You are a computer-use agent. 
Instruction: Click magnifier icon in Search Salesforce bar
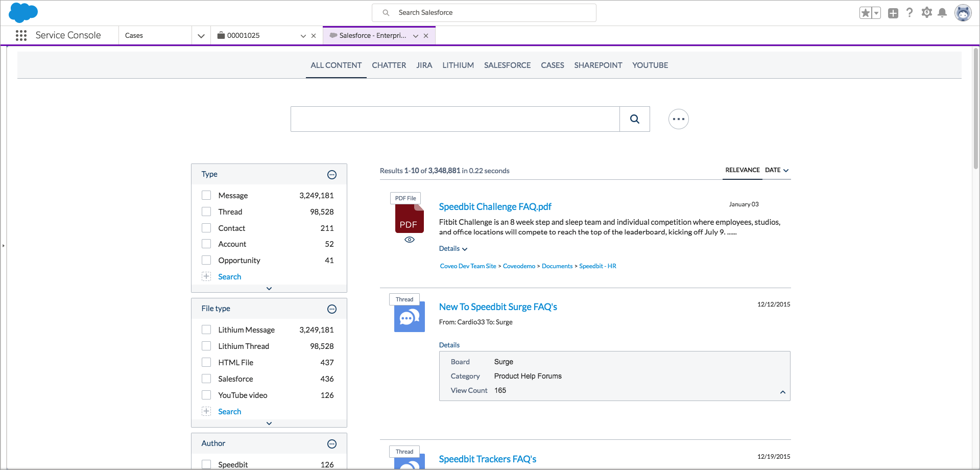386,13
